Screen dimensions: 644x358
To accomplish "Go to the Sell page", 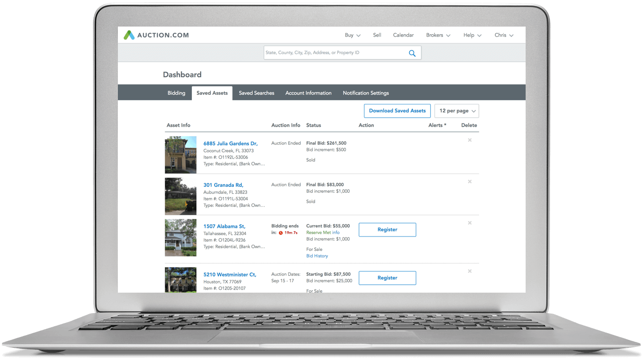I will point(377,35).
